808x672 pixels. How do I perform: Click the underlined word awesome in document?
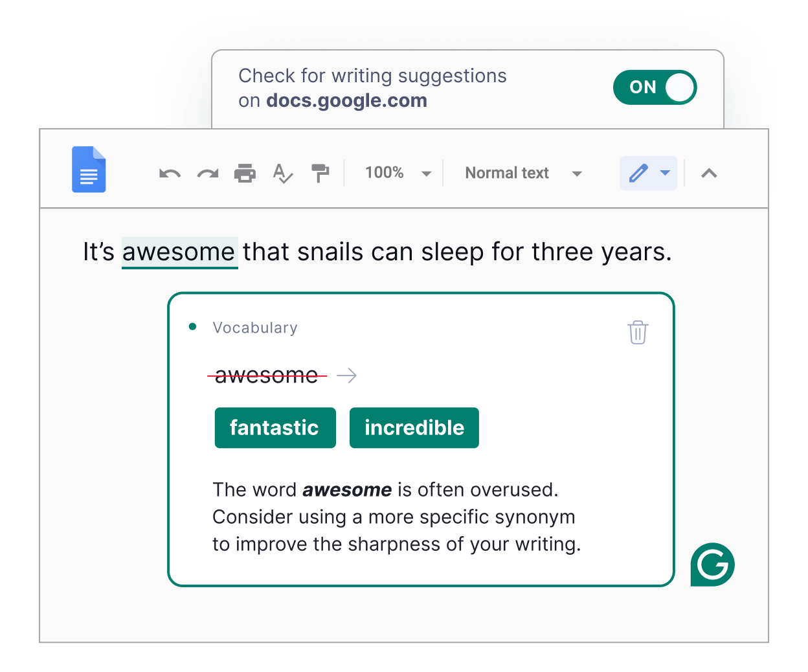(179, 252)
